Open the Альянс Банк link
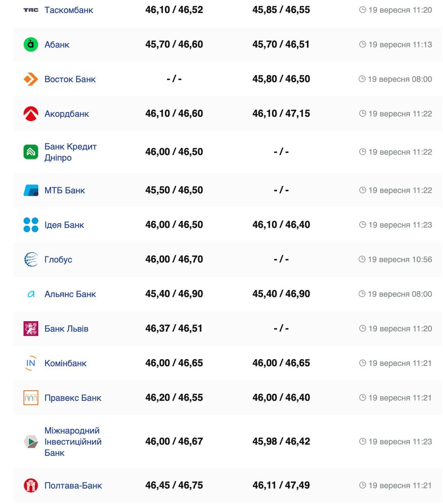 70,294
